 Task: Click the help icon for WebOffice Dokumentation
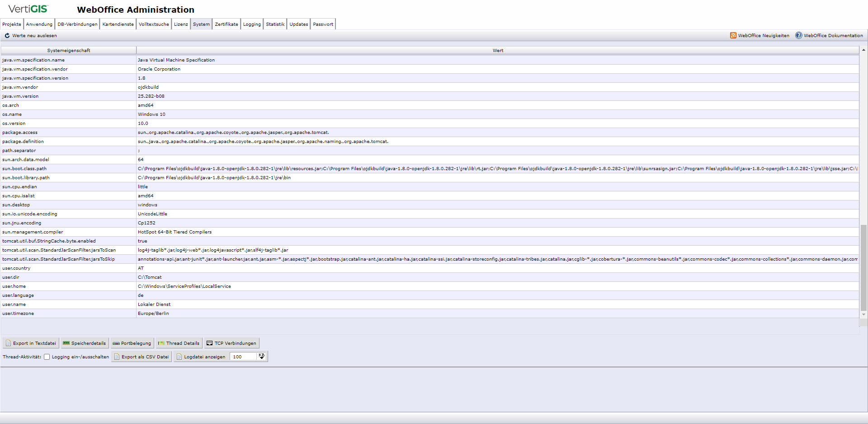coord(798,35)
